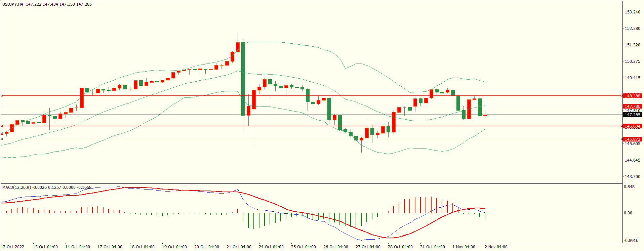Click the 31 Oct 04:00 time label
This screenshot has height=251, width=644.
coord(433,247)
